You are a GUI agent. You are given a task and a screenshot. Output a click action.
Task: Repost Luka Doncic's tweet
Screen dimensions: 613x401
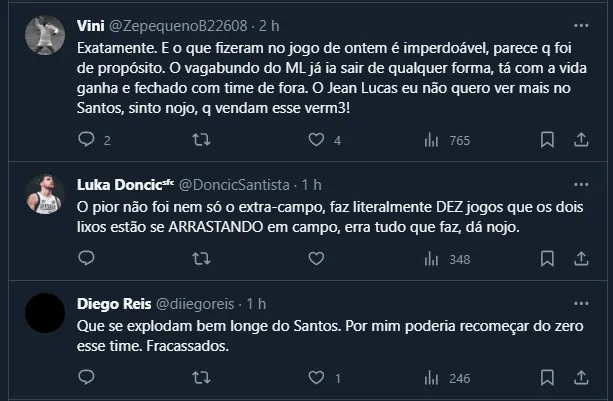point(200,260)
